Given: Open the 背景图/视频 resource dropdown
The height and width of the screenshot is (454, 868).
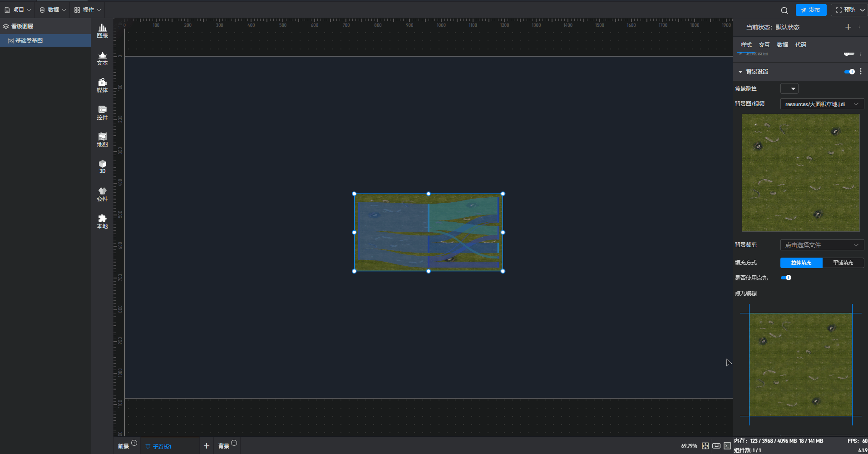Looking at the screenshot, I should tap(822, 104).
